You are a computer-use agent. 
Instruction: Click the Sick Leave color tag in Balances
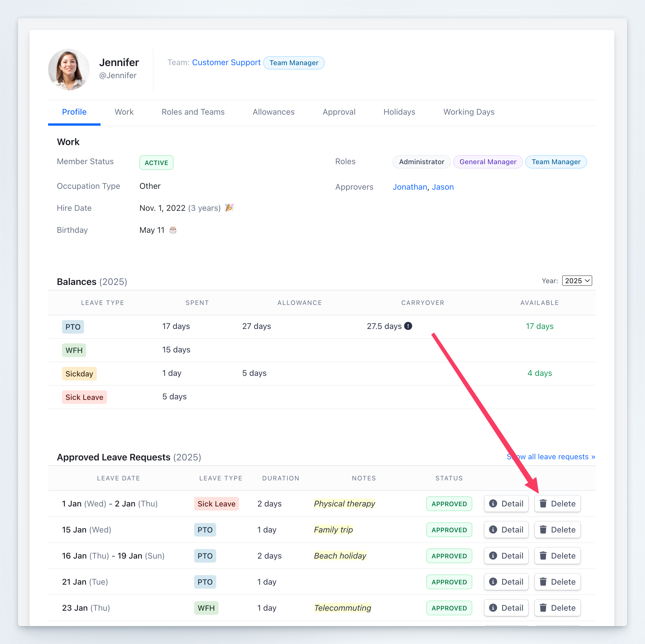point(84,397)
